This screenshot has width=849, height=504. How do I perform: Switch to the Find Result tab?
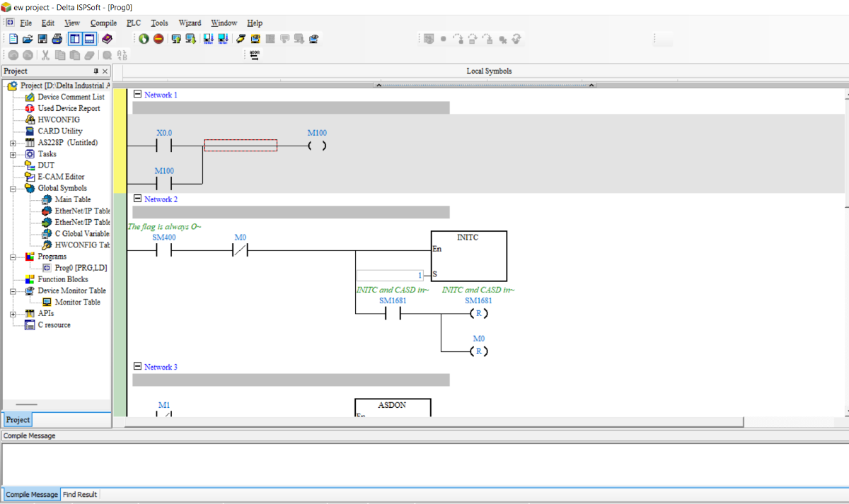(80, 495)
